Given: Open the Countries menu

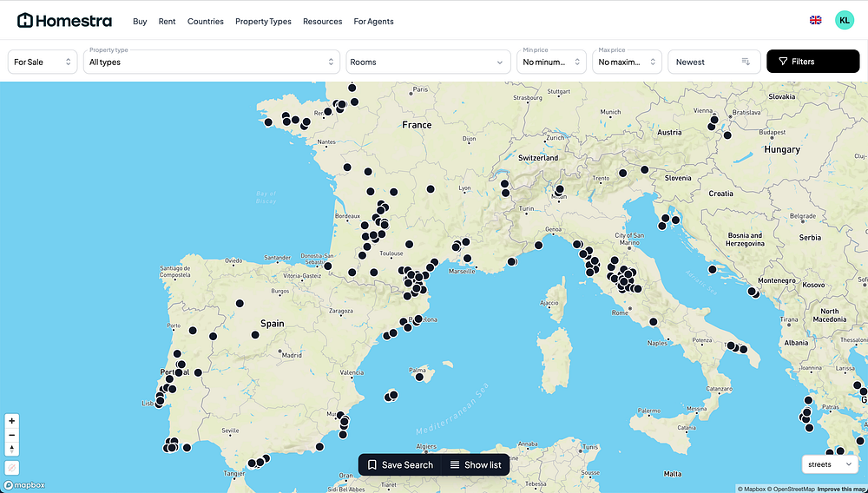Looking at the screenshot, I should 206,21.
